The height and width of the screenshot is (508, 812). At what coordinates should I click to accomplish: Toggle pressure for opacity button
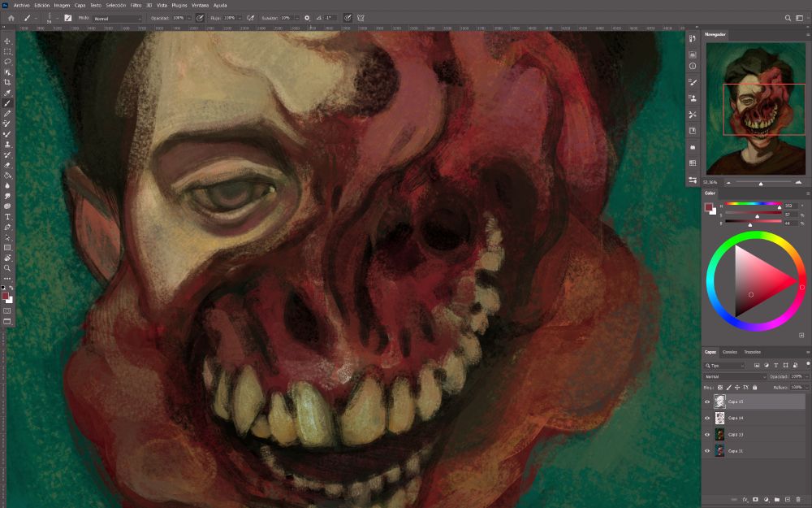click(x=200, y=18)
